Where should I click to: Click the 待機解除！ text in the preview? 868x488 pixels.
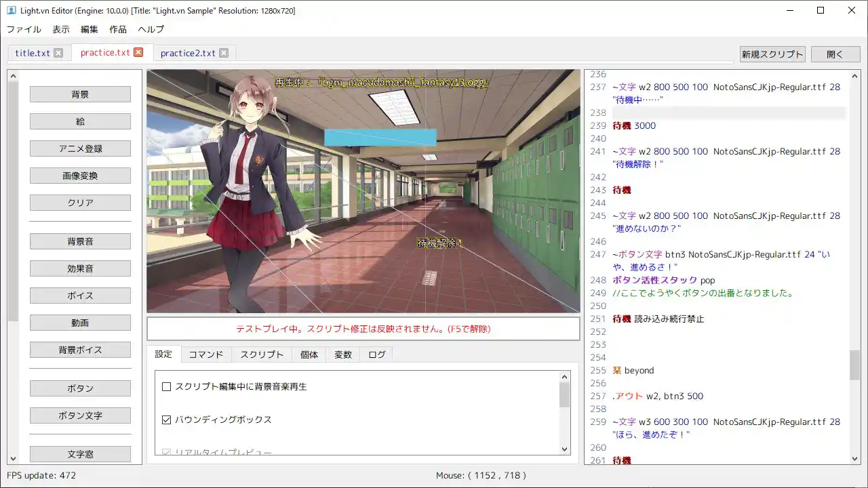[x=440, y=243]
